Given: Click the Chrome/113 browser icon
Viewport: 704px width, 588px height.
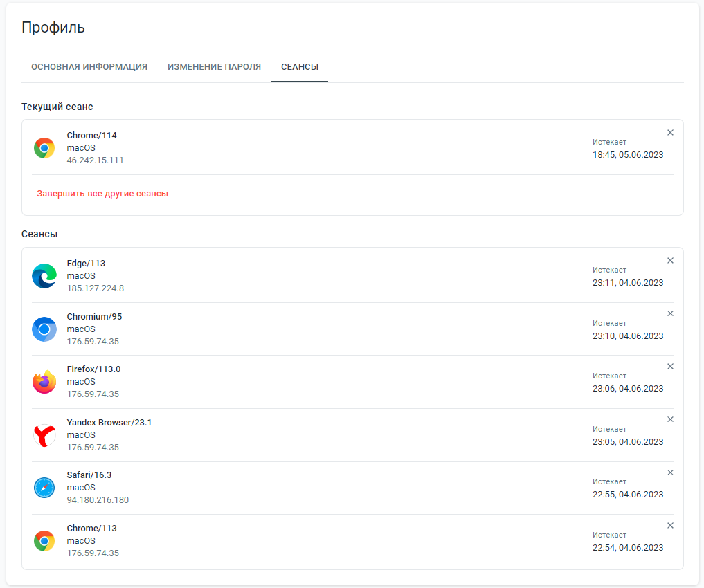Looking at the screenshot, I should tap(44, 541).
